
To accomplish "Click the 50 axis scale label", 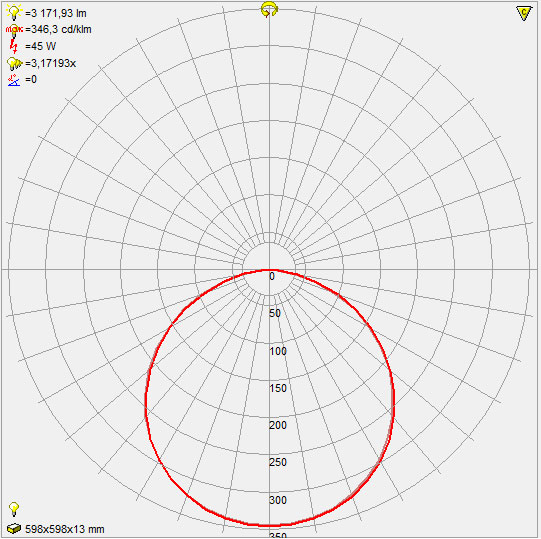I will pos(275,313).
